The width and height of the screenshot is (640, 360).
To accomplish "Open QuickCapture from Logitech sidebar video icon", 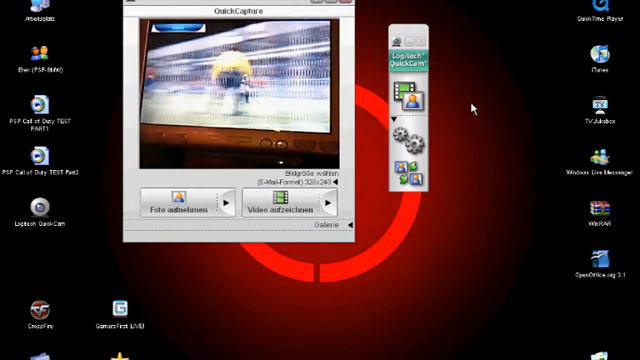I will click(408, 96).
